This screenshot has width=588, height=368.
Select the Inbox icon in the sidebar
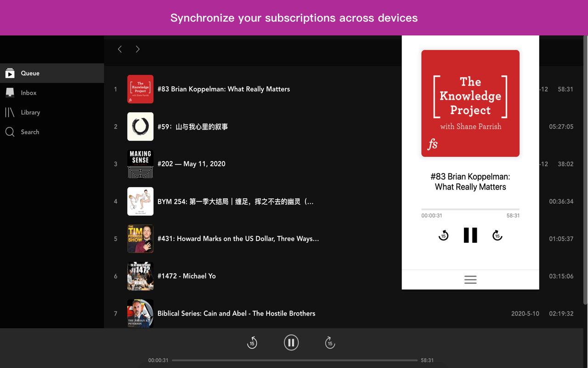[x=10, y=92]
